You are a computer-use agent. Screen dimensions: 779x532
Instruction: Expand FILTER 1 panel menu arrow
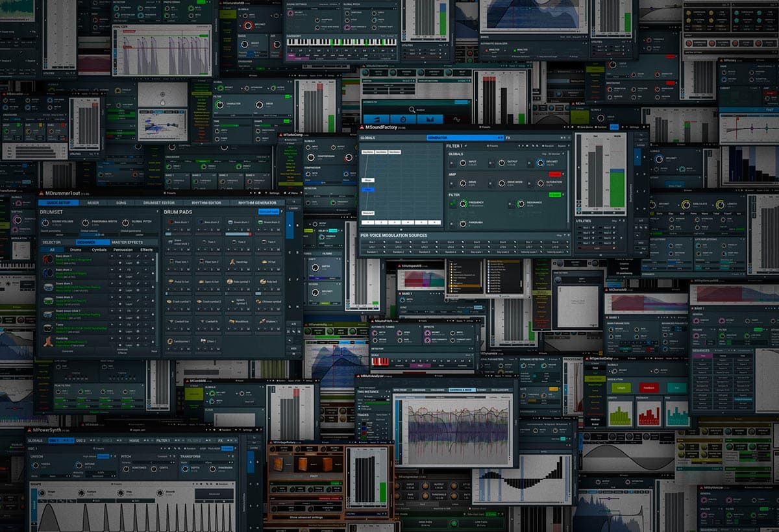[x=569, y=145]
